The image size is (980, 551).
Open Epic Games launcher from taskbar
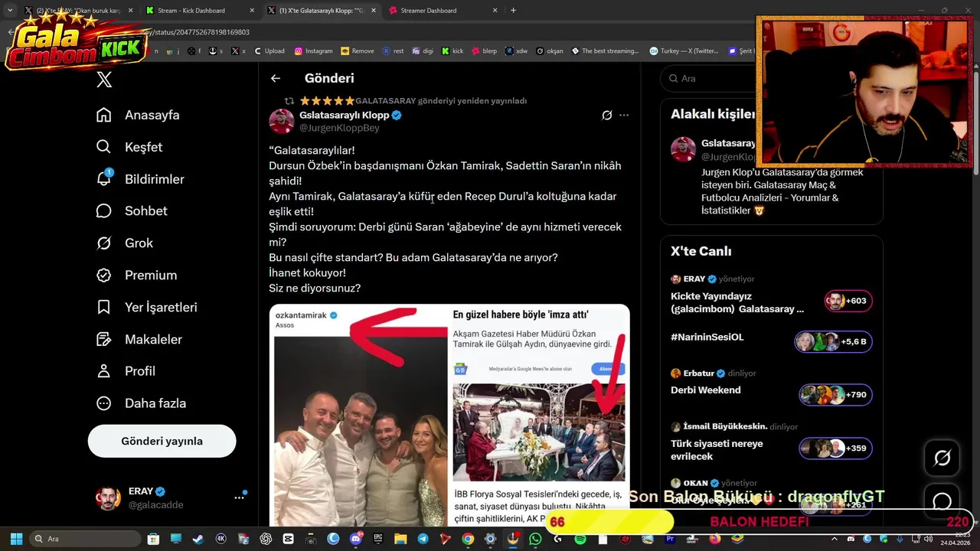click(x=378, y=539)
